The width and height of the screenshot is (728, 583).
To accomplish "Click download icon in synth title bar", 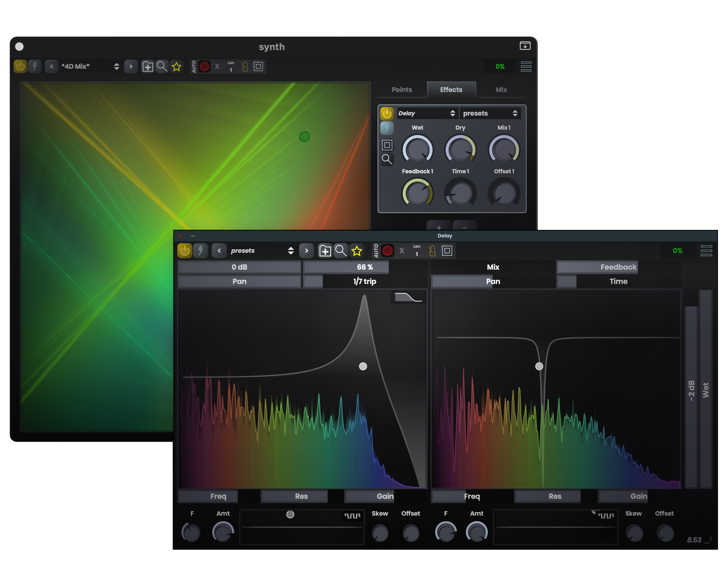I will pyautogui.click(x=525, y=45).
